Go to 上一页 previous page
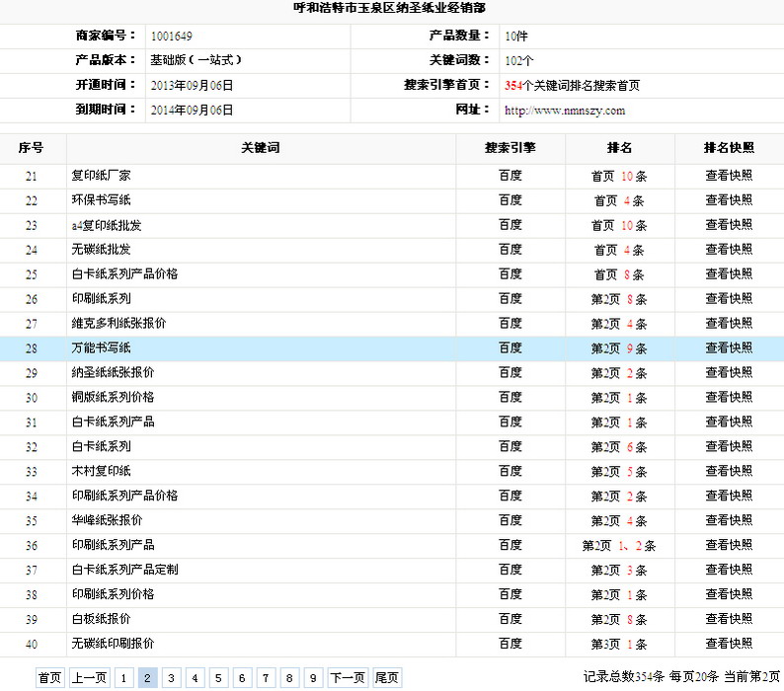The width and height of the screenshot is (784, 691). pyautogui.click(x=90, y=677)
